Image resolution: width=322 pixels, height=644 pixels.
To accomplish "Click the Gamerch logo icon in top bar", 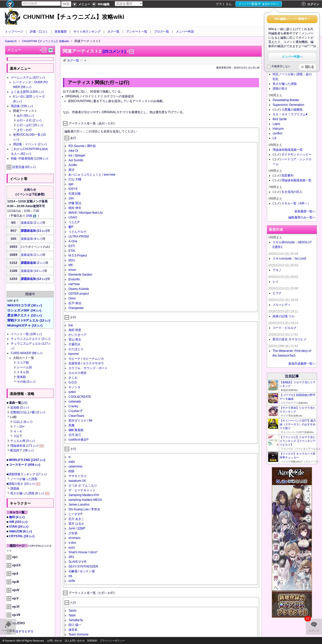I will click(x=10, y=4).
